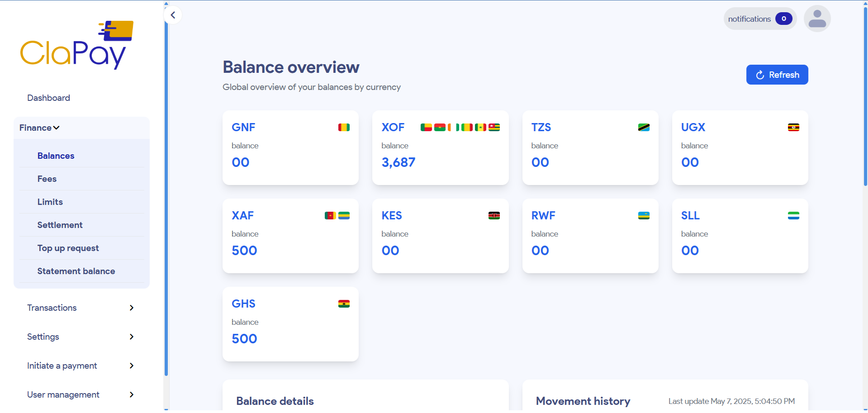This screenshot has width=868, height=413.
Task: Click the Ghana flag on the GHS card
Action: (x=344, y=304)
